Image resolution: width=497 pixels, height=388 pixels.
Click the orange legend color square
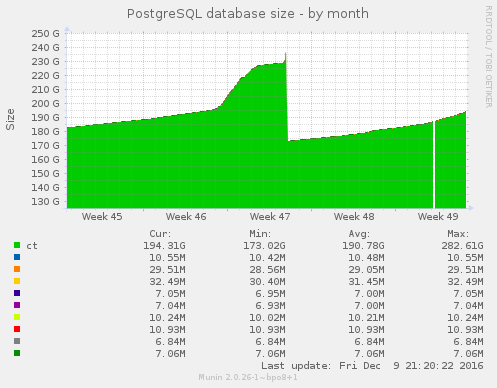pyautogui.click(x=17, y=269)
